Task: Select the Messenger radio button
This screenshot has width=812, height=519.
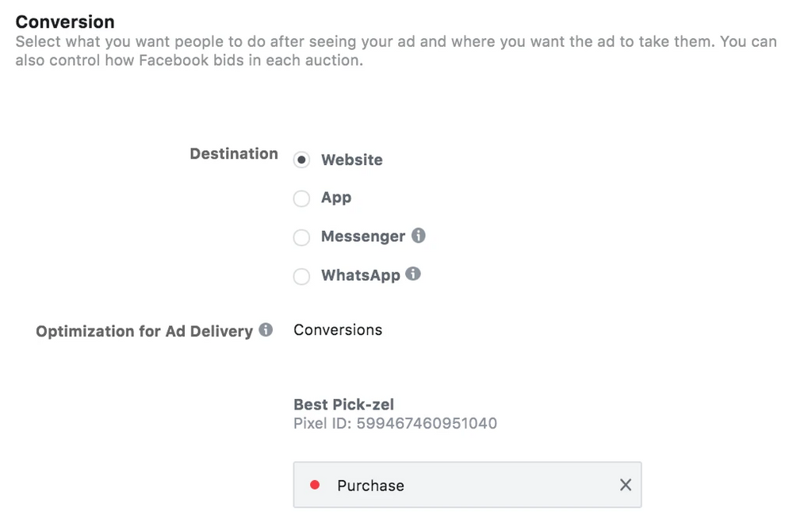Action: (x=301, y=237)
